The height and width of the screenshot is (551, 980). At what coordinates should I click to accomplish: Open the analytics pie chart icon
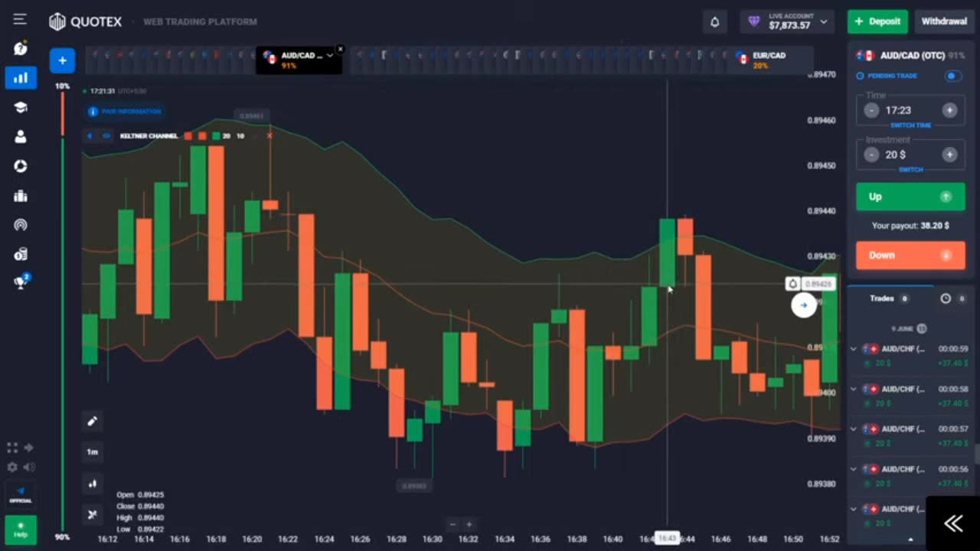[x=21, y=166]
